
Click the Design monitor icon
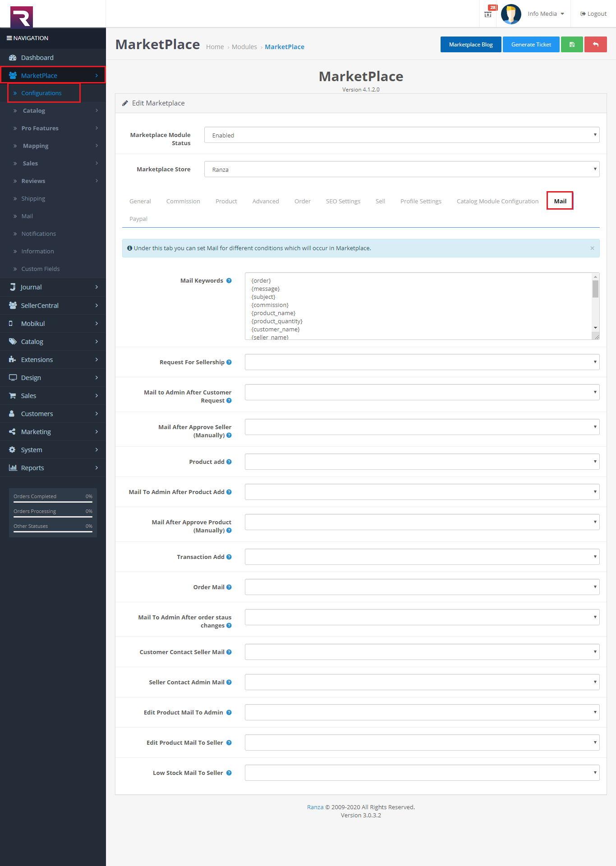point(13,378)
